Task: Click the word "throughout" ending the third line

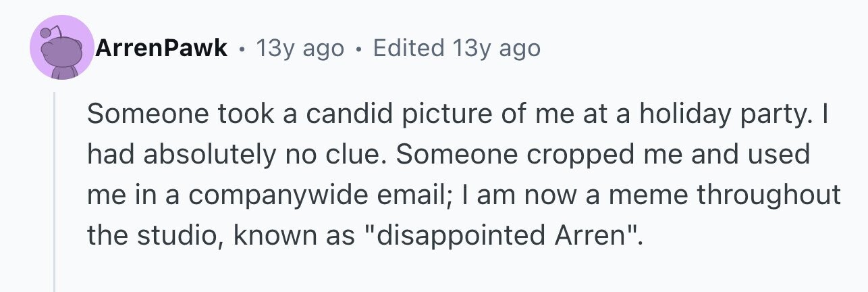Action: [768, 195]
